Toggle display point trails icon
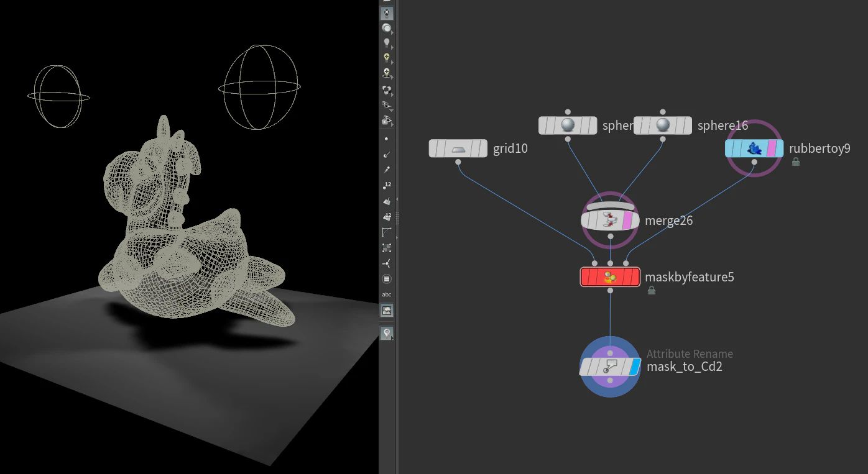The height and width of the screenshot is (474, 868). tap(387, 169)
